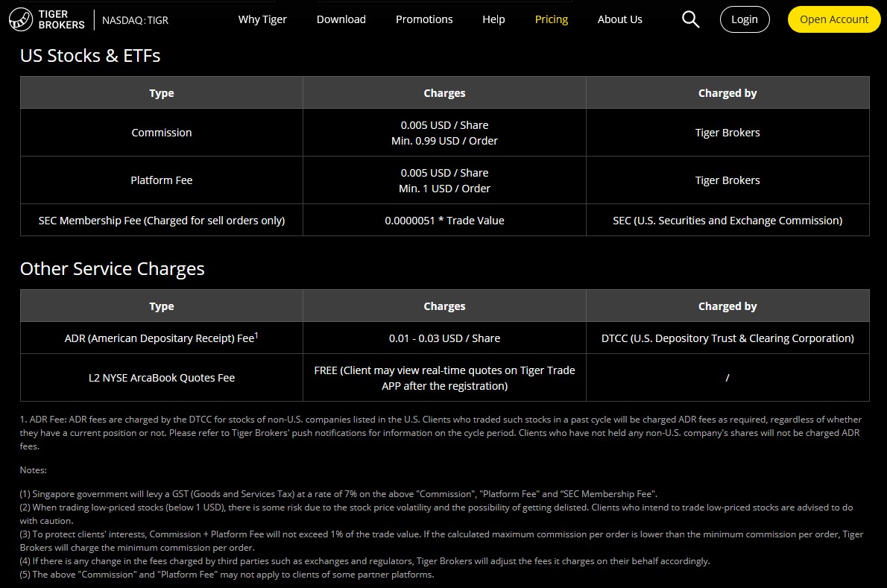
Task: Click Charged by header in US Stocks table
Action: coord(727,92)
